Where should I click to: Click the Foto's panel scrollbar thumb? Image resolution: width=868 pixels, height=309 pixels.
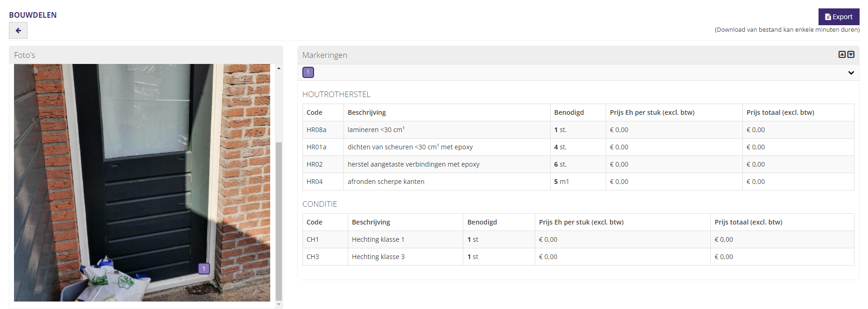[279, 221]
